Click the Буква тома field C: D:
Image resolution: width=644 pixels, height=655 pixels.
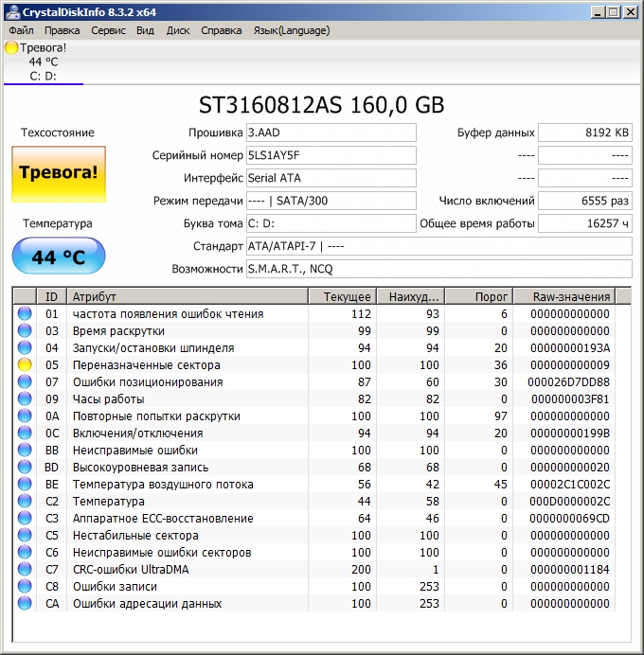coord(331,223)
